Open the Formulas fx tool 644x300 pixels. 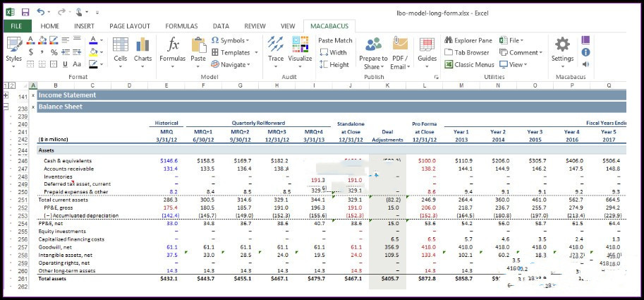click(173, 44)
